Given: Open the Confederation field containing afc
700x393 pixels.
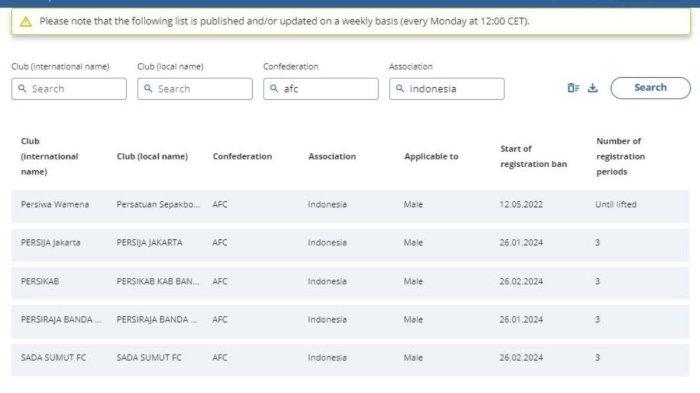Looking at the screenshot, I should pyautogui.click(x=321, y=89).
